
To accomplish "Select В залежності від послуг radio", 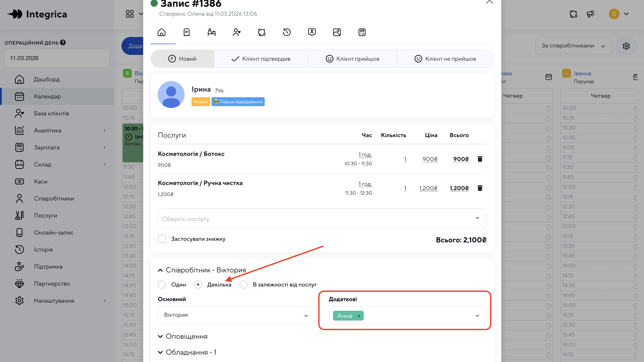I will pyautogui.click(x=243, y=284).
